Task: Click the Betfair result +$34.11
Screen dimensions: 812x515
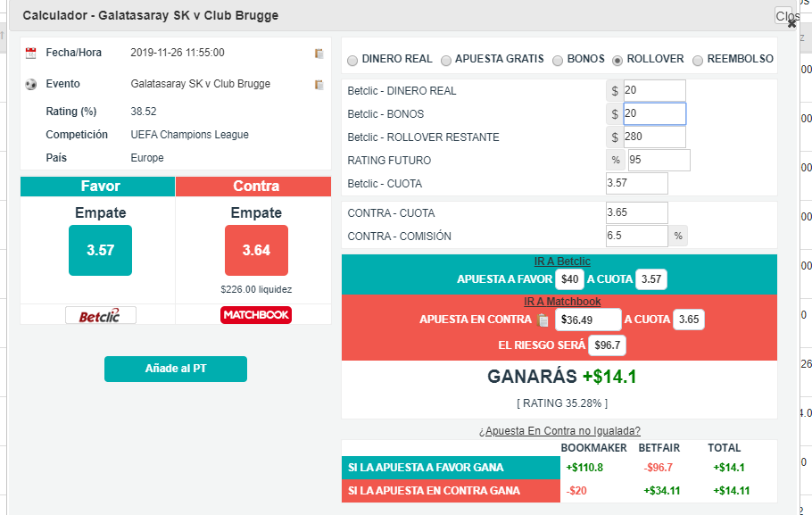Action: point(662,491)
